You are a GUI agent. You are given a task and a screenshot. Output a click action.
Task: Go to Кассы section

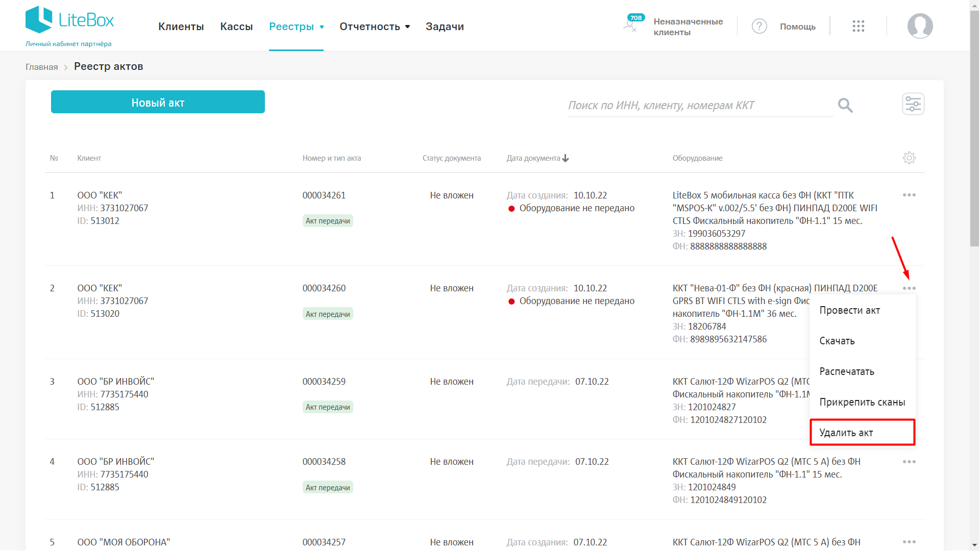(x=236, y=27)
